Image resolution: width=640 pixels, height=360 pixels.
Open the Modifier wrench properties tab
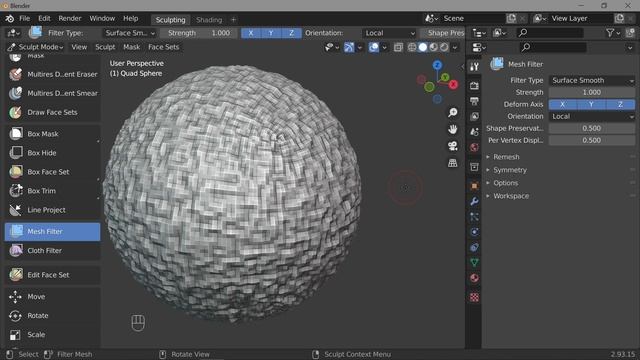[x=474, y=201]
